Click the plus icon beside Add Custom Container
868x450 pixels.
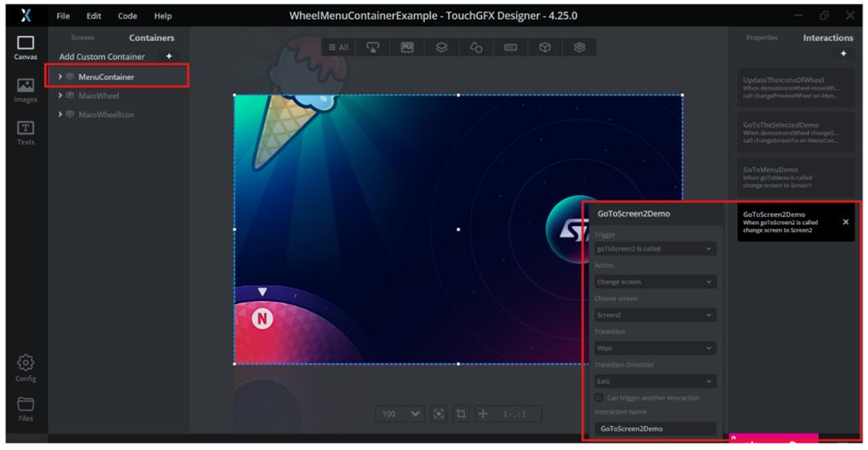coord(169,56)
